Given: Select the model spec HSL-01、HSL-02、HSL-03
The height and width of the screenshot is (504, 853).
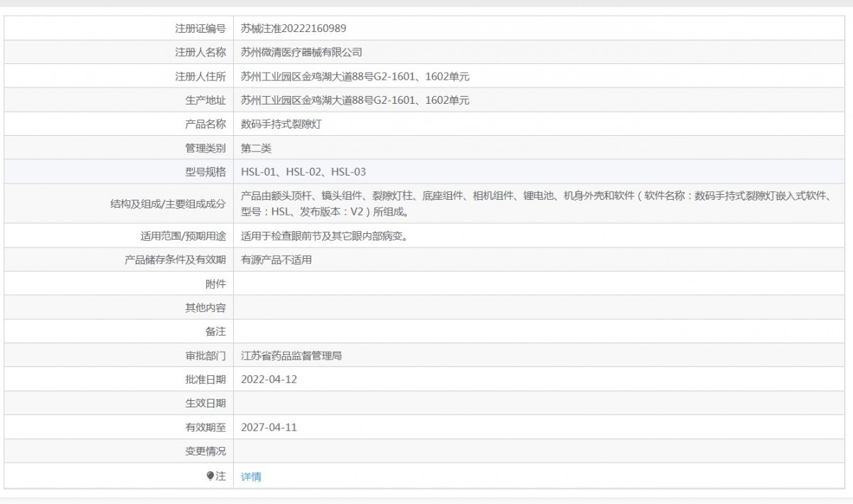Looking at the screenshot, I should tap(304, 171).
